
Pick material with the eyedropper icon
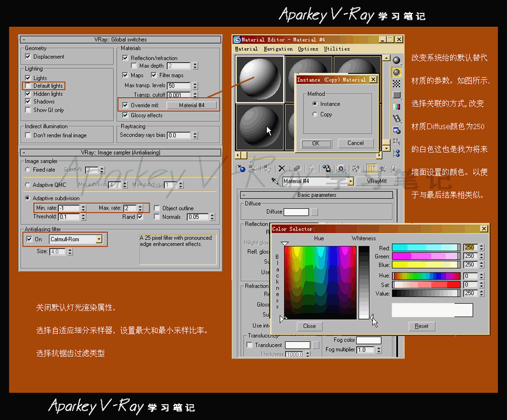click(x=275, y=181)
